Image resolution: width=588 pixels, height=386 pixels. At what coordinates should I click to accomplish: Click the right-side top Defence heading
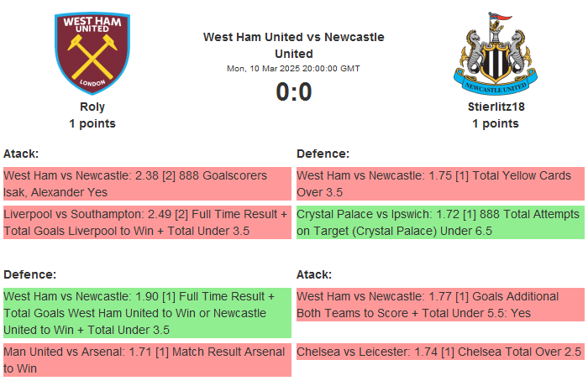323,154
